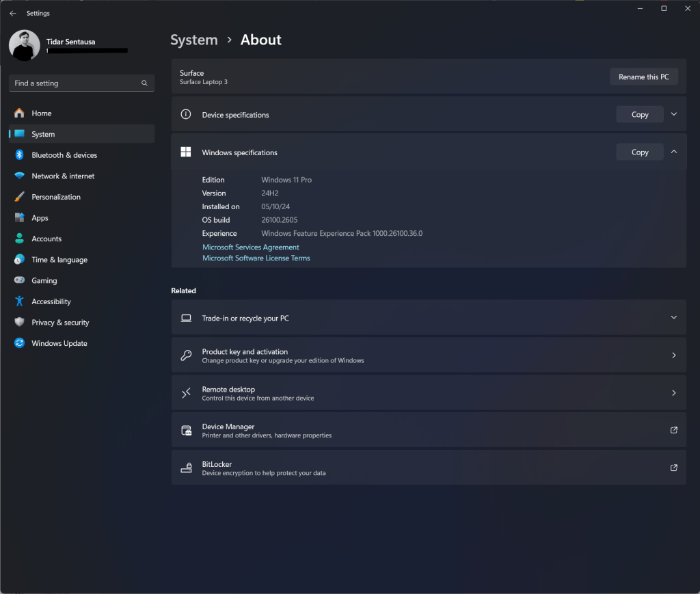
Task: Open Gaming settings page
Action: coord(82,280)
